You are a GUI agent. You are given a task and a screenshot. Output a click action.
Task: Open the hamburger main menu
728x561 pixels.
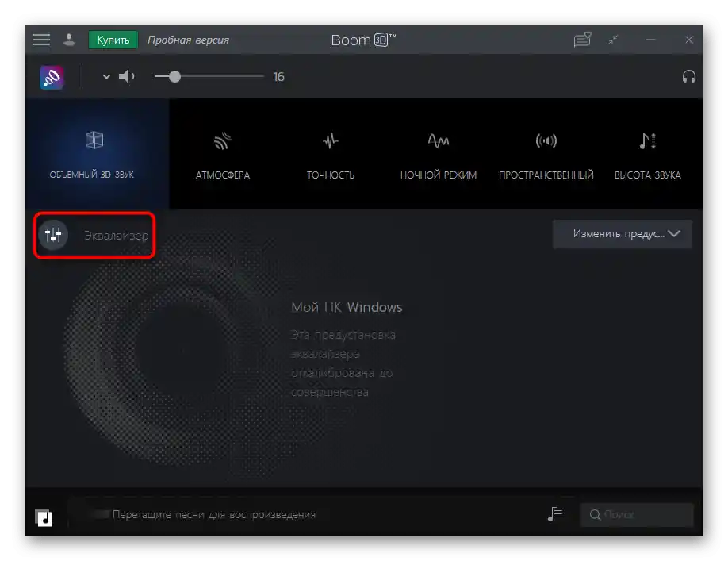coord(41,40)
